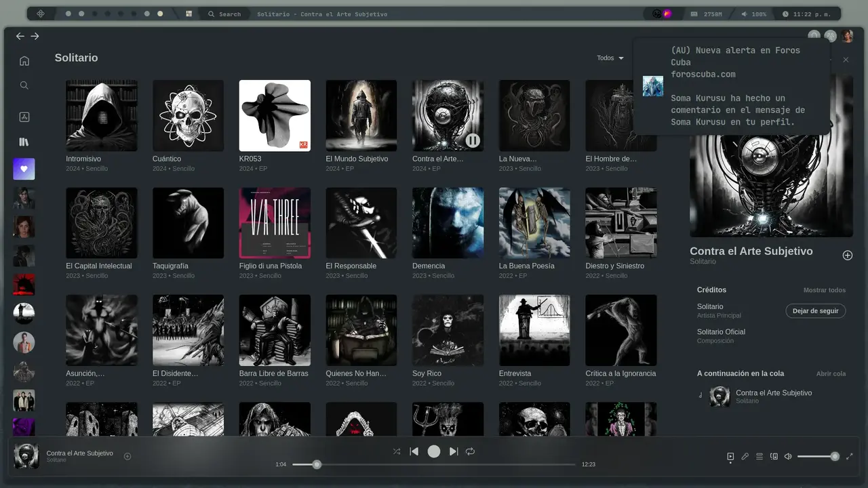The height and width of the screenshot is (488, 868).
Task: Click Dejar de seguir button
Action: [816, 311]
